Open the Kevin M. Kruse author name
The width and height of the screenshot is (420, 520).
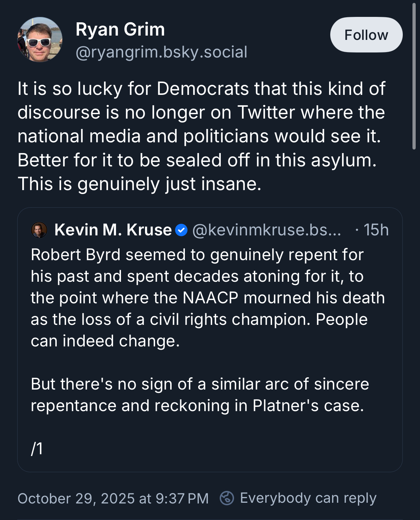(x=113, y=230)
